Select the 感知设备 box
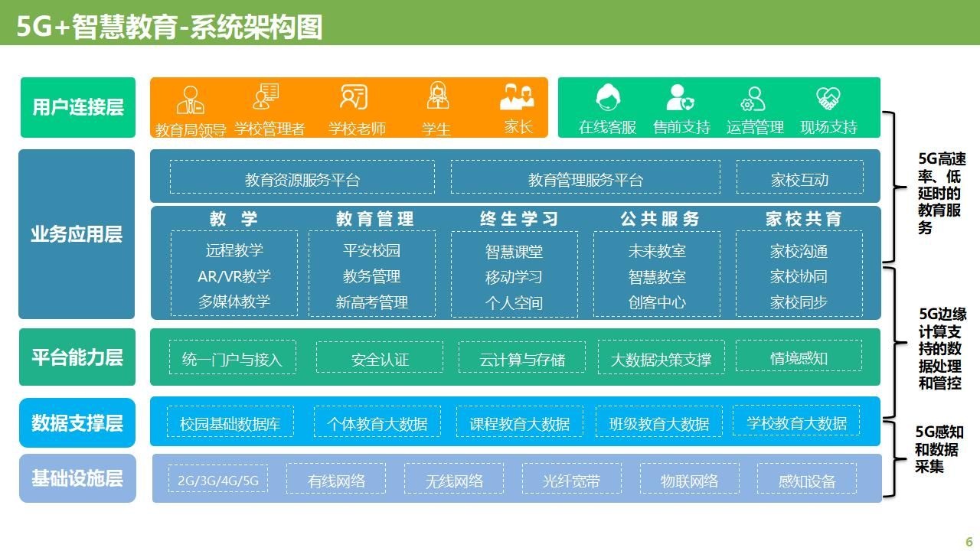This screenshot has width=980, height=551. [807, 479]
